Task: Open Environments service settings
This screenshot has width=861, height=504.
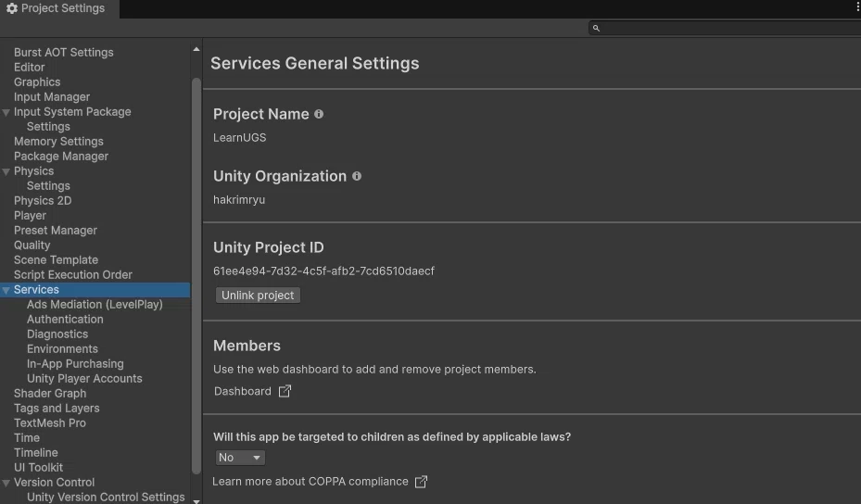Action: click(x=62, y=348)
